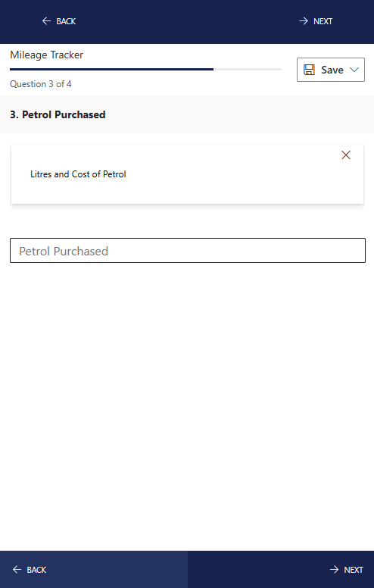Click the filled part of progress bar

click(112, 70)
